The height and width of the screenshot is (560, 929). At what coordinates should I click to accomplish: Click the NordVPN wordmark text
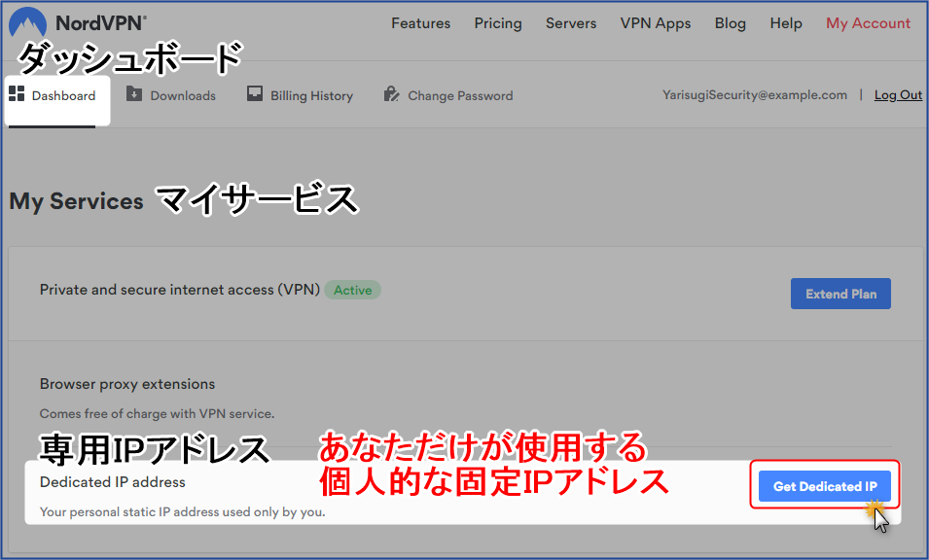101,23
